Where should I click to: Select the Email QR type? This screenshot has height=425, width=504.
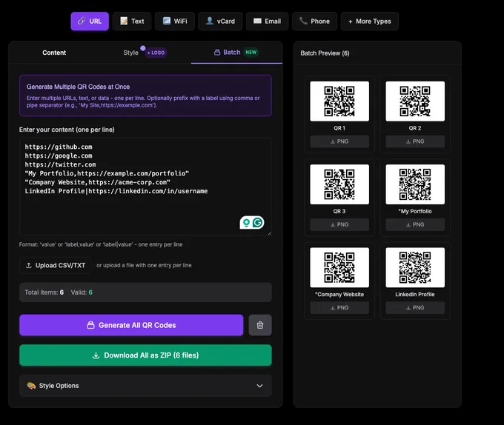tap(267, 21)
